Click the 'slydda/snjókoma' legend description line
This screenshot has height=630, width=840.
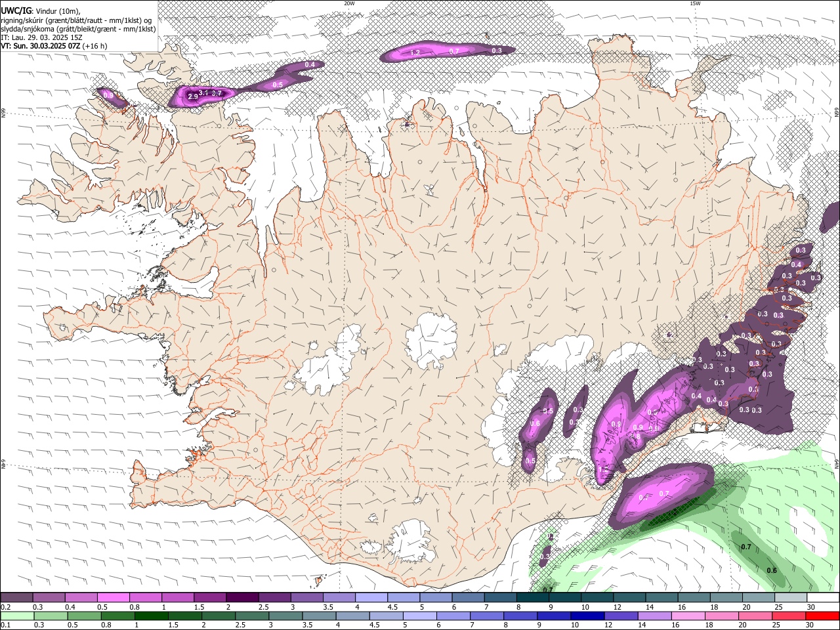coord(78,29)
